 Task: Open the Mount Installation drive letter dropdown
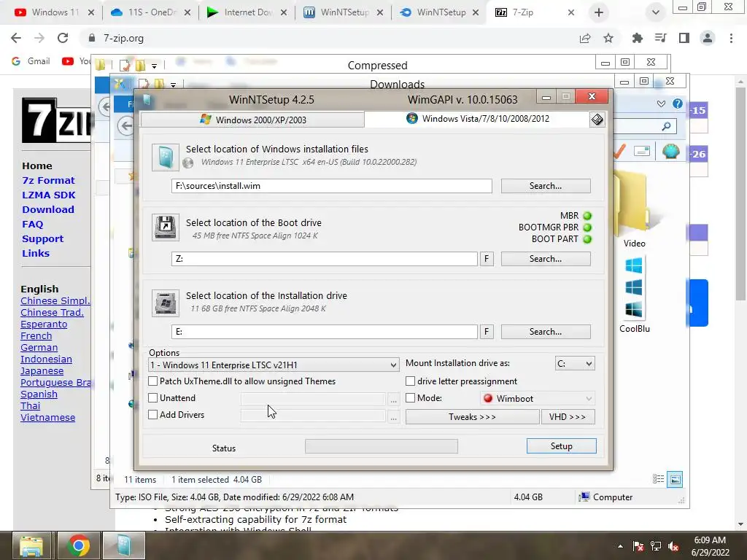[x=575, y=364]
